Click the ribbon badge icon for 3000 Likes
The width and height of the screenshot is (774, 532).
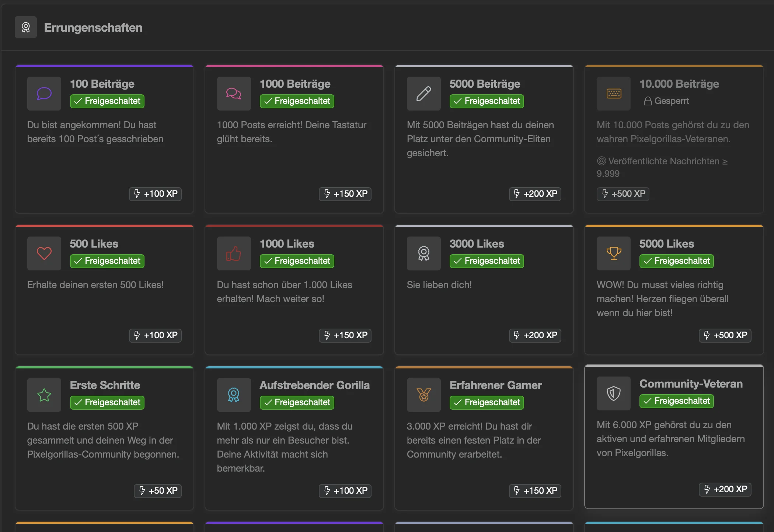pos(424,253)
